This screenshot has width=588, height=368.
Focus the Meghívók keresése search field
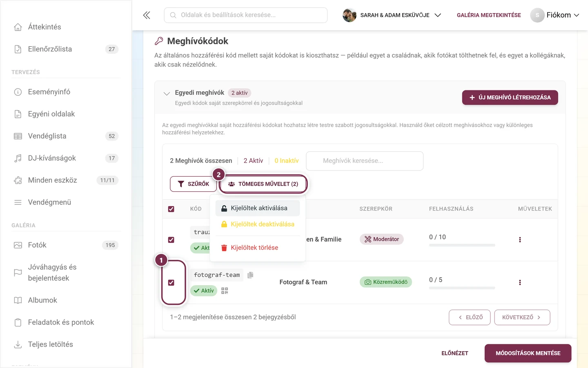(365, 161)
